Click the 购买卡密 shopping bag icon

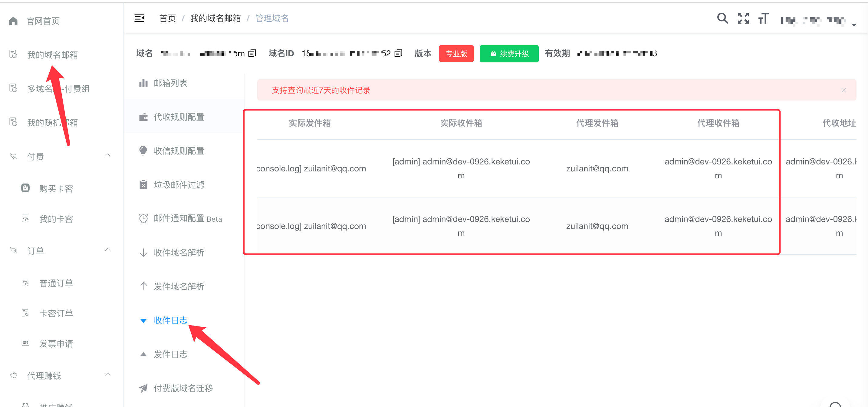pyautogui.click(x=25, y=188)
